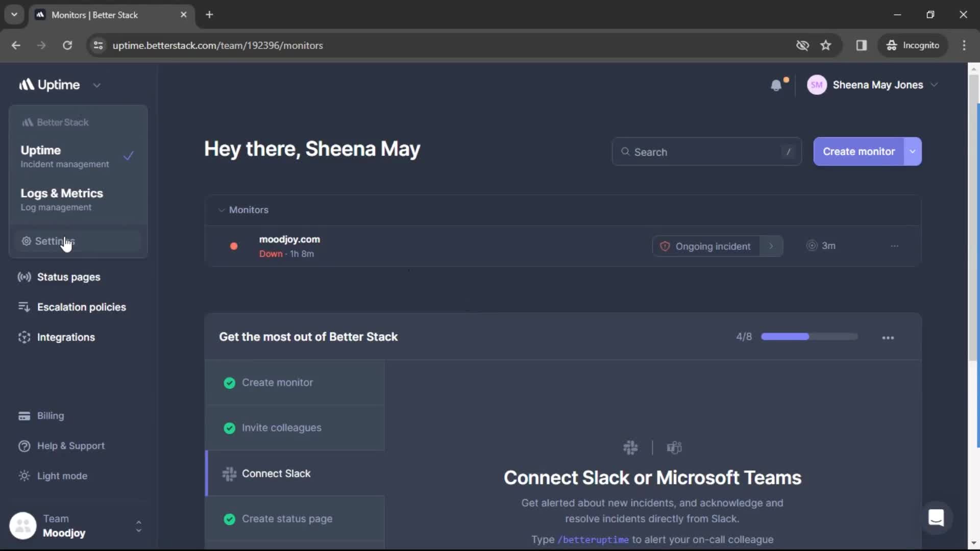Image resolution: width=980 pixels, height=551 pixels.
Task: Click the Ongoing incident shield icon
Action: (665, 246)
